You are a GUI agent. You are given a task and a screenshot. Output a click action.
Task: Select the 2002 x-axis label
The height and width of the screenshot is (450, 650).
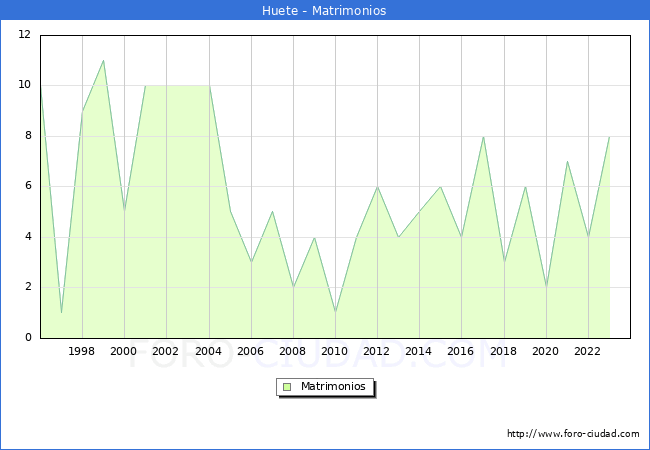coord(165,351)
